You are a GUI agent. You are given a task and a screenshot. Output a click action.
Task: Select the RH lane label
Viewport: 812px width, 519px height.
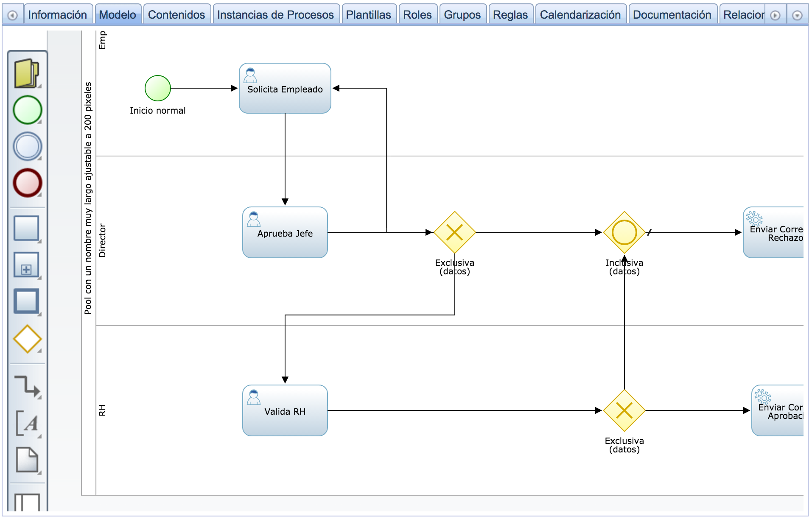(x=102, y=410)
